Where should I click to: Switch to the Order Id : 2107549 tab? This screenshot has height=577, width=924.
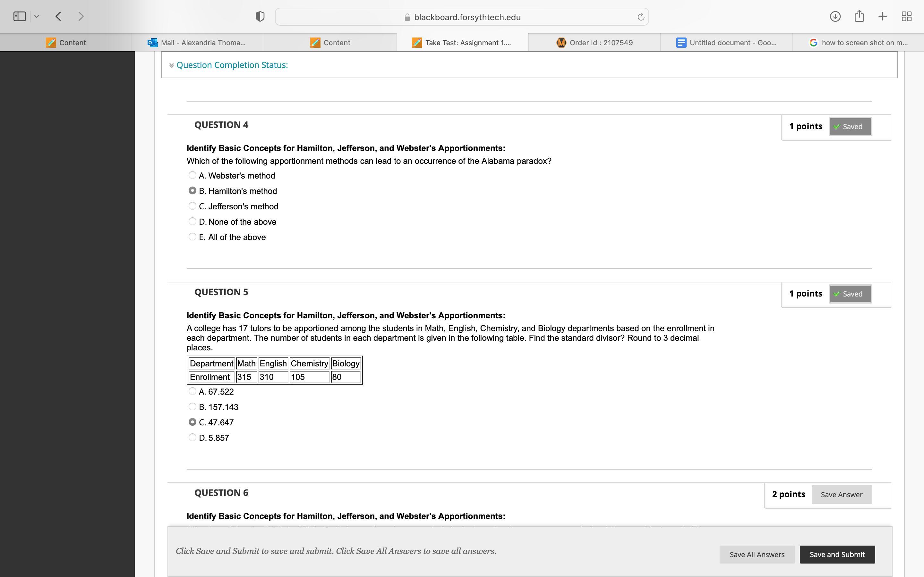point(594,43)
